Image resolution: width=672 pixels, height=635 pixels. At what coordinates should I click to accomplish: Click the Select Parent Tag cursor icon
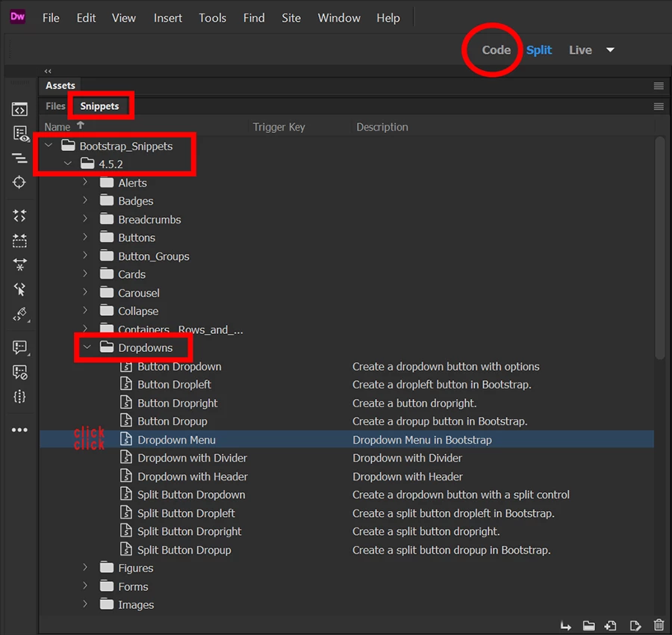click(19, 289)
